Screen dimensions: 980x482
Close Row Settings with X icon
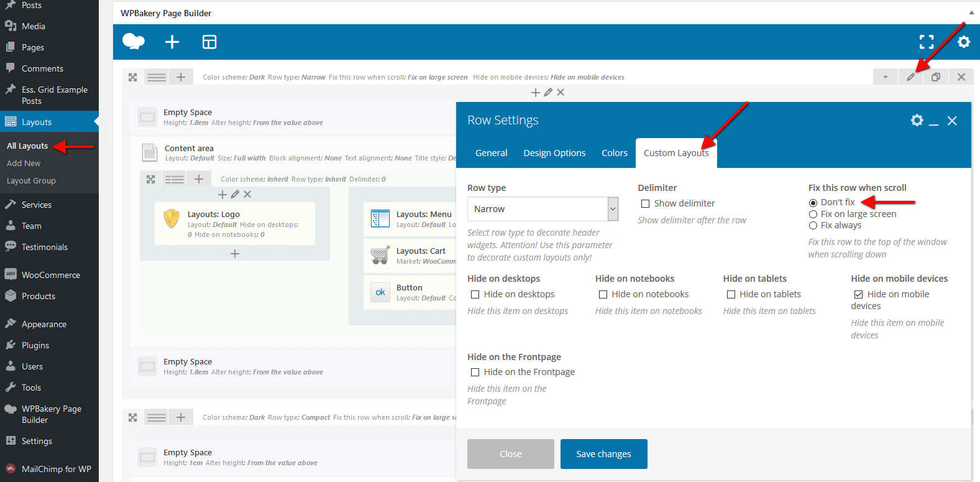tap(952, 121)
